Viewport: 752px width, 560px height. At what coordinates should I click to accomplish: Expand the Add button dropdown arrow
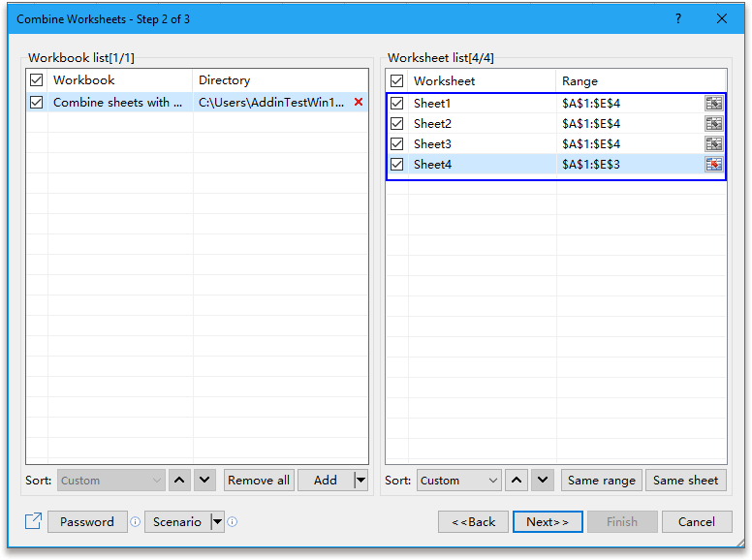click(360, 480)
